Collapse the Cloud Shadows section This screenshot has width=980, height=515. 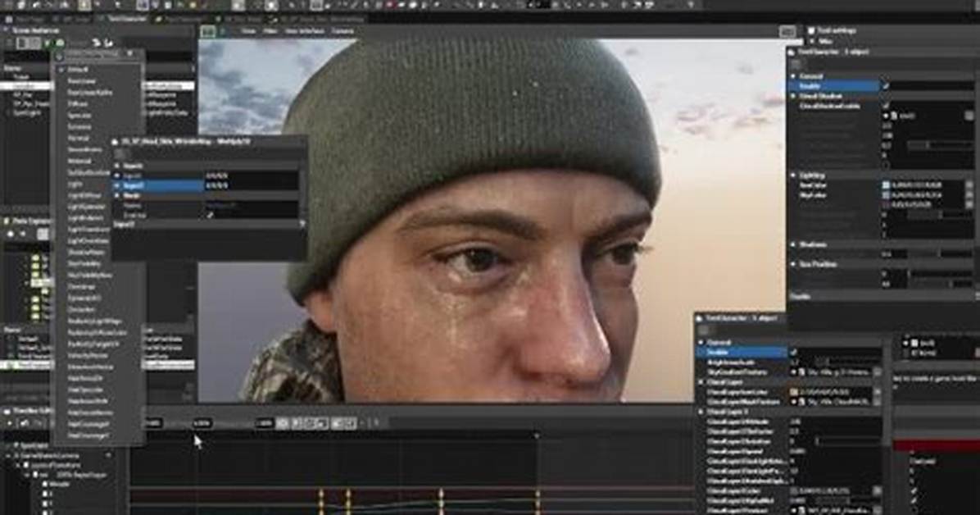[794, 96]
